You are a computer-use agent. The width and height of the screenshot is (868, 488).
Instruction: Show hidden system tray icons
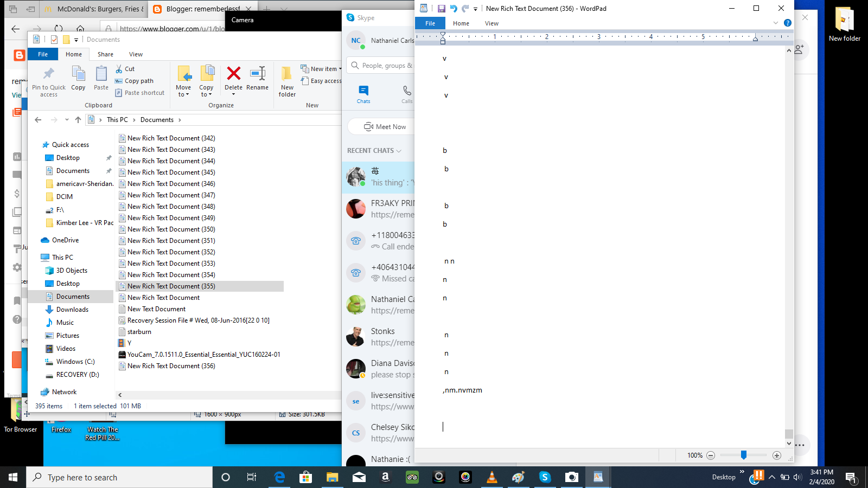coord(772,477)
